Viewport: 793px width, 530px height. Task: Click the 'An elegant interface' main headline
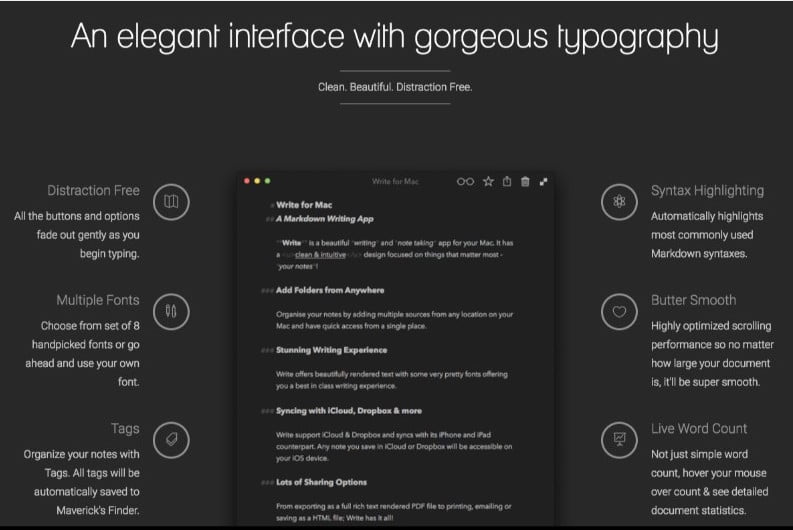click(x=394, y=37)
